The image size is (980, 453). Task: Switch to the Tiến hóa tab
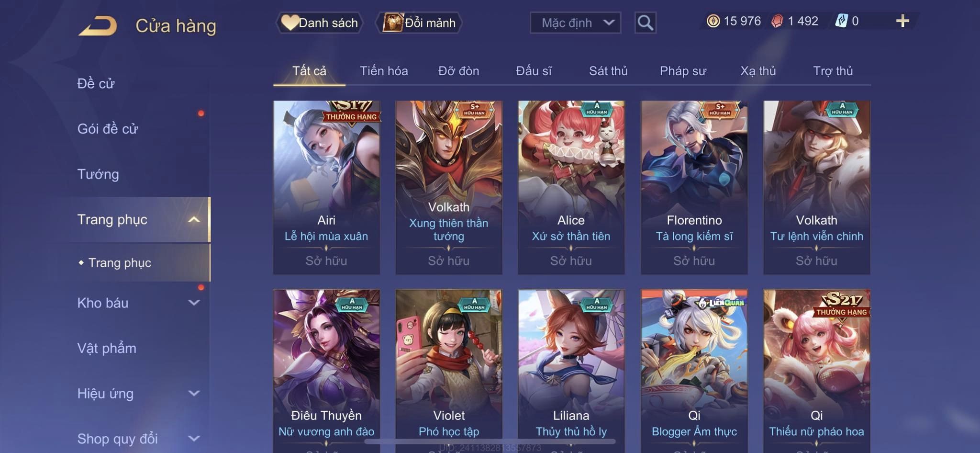[x=384, y=71]
